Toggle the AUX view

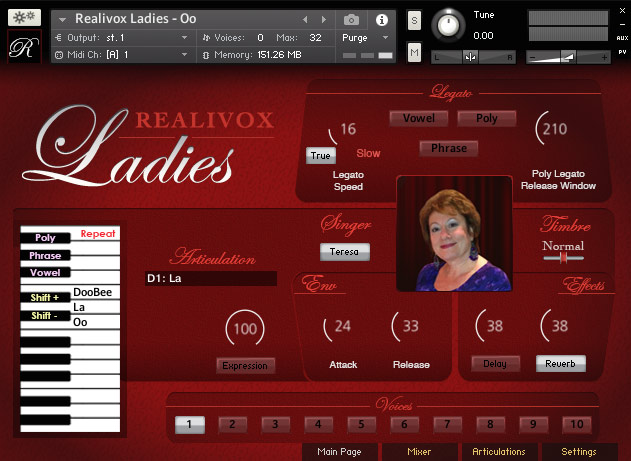(622, 38)
